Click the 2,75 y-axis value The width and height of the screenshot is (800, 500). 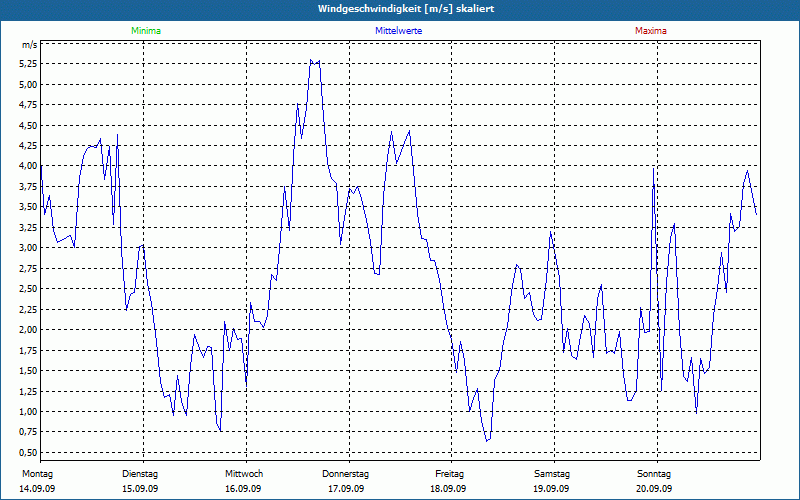click(x=30, y=268)
